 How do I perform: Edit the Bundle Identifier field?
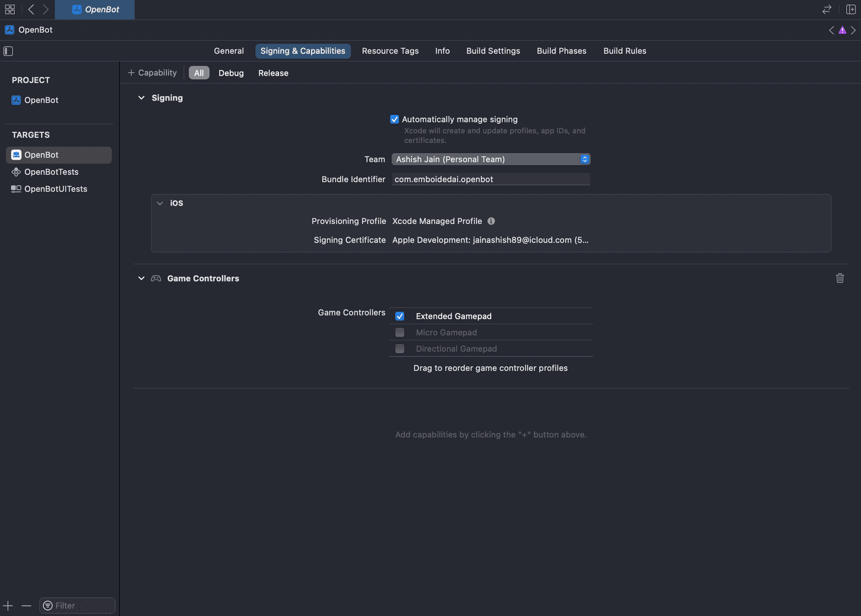click(x=491, y=179)
